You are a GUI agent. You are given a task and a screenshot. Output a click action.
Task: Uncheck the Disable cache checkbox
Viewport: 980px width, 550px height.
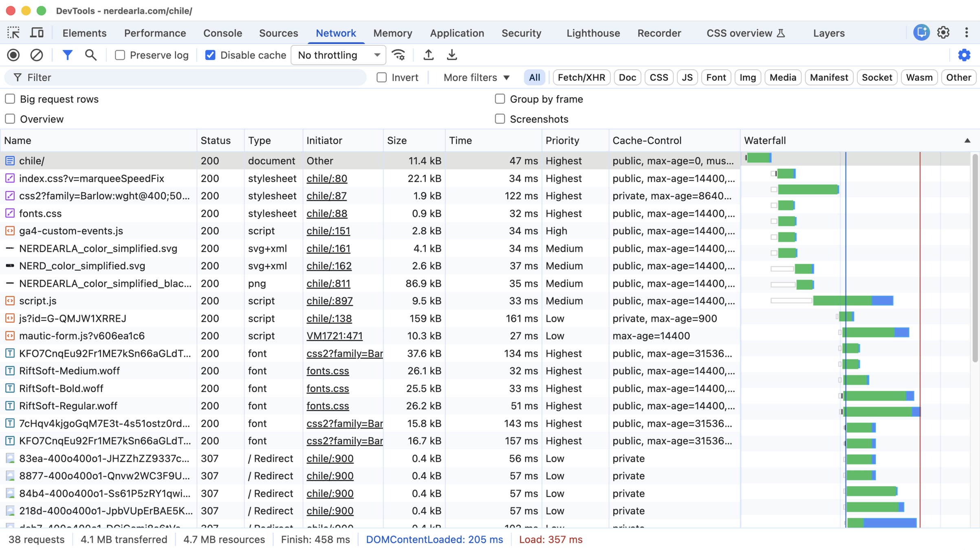tap(210, 55)
